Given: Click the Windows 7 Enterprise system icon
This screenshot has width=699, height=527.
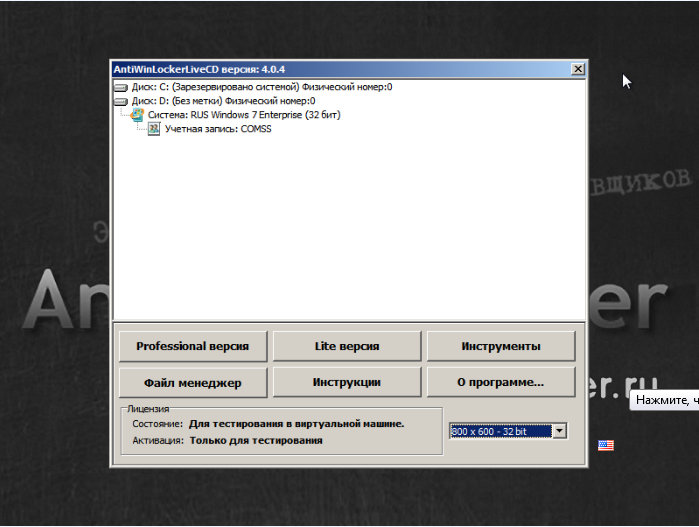Looking at the screenshot, I should coord(137,115).
